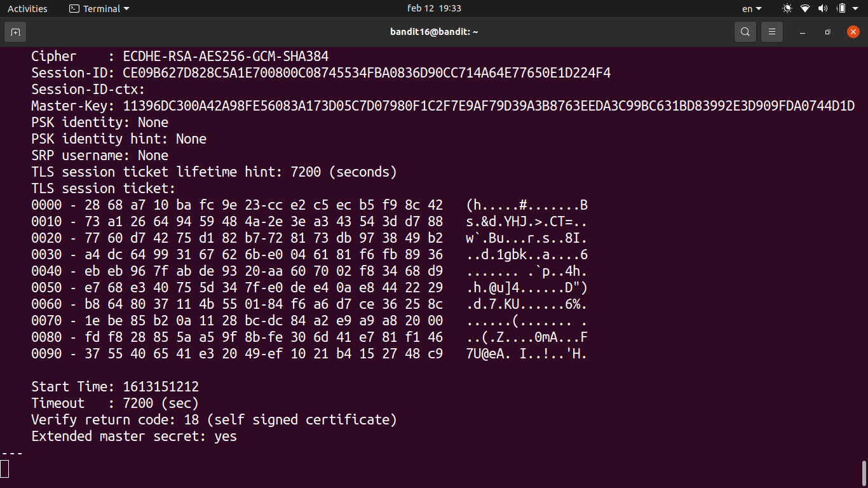Click the Night Light indicator icon
Viewport: 868px width, 488px height.
[x=787, y=9]
